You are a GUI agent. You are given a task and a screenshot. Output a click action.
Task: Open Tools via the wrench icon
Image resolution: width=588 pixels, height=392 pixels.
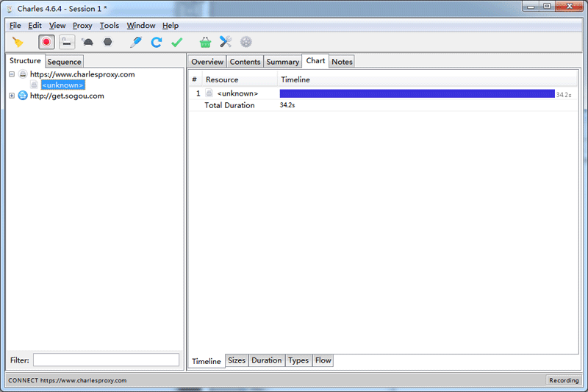[226, 42]
